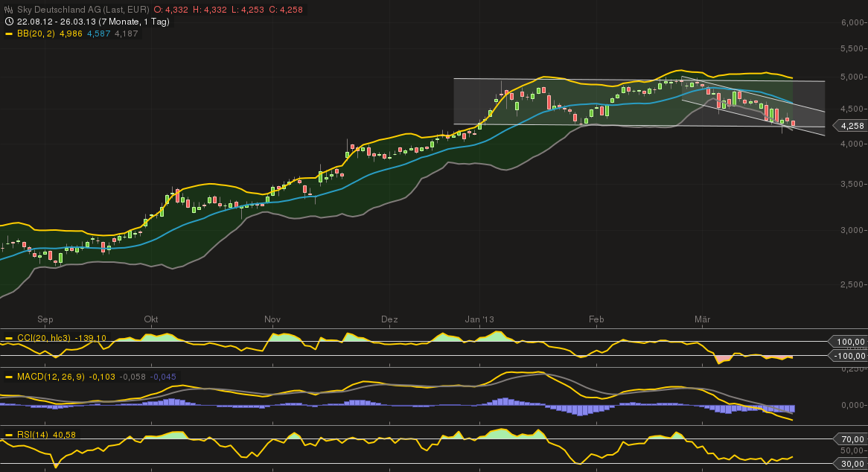Image resolution: width=868 pixels, height=472 pixels.
Task: Click the CCI 100,00 level tag
Action: pos(847,342)
